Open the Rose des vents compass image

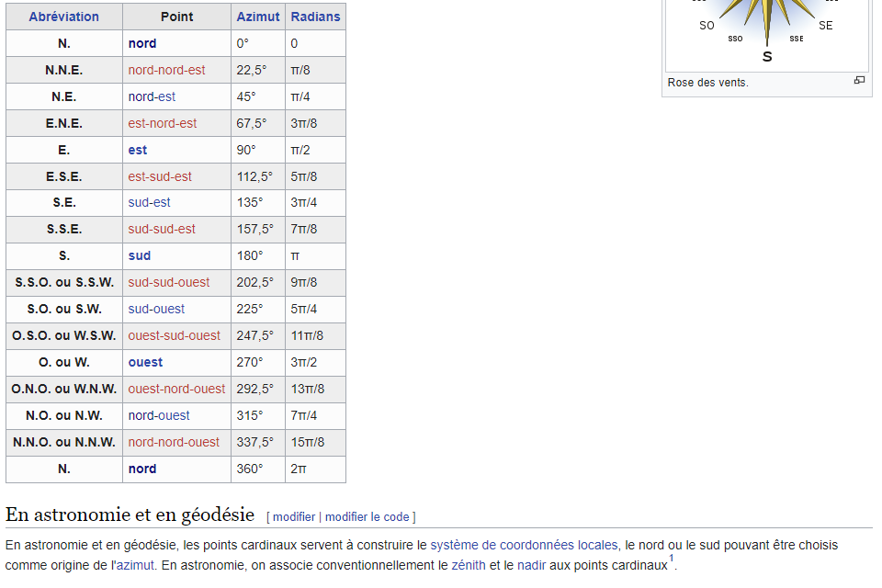(766, 34)
